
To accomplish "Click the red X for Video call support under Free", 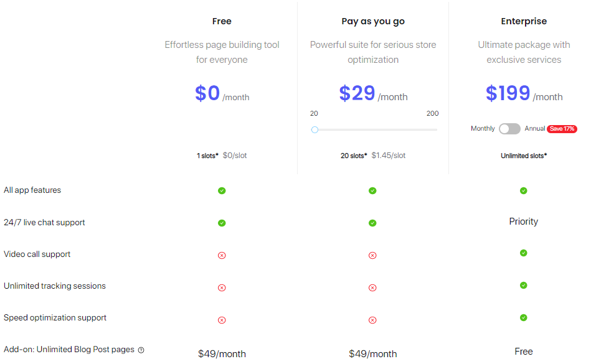I will tap(222, 256).
